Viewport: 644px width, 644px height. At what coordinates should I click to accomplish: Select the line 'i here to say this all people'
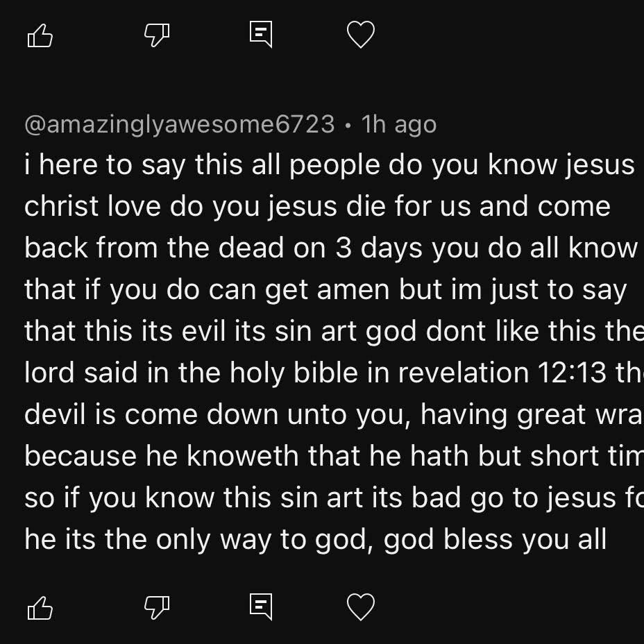point(330,165)
